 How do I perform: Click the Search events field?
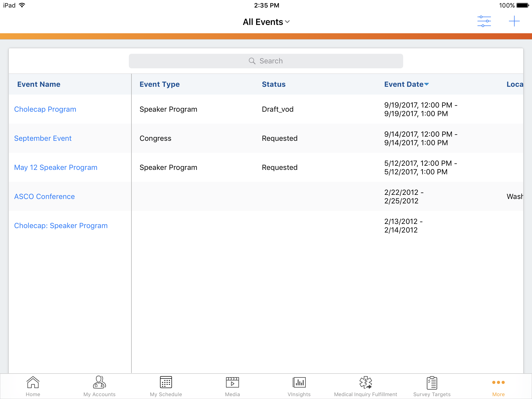pyautogui.click(x=266, y=61)
